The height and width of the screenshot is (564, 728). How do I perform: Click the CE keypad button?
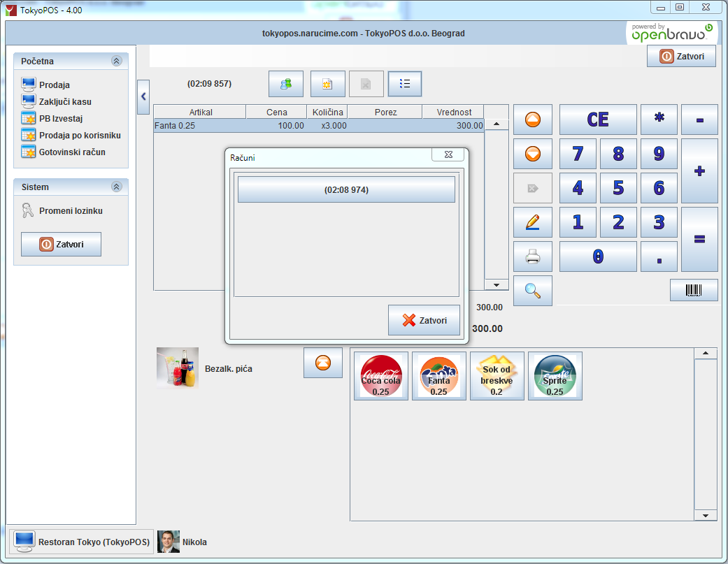point(598,120)
